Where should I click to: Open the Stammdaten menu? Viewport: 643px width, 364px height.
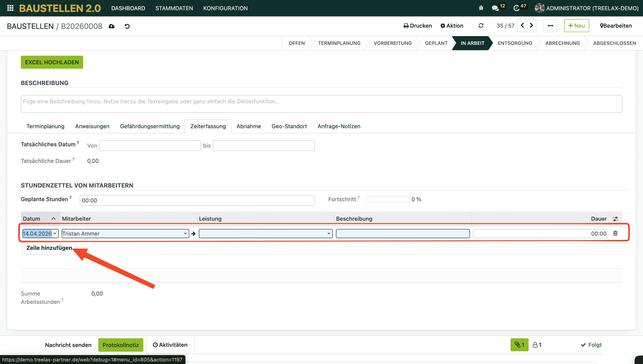point(174,8)
